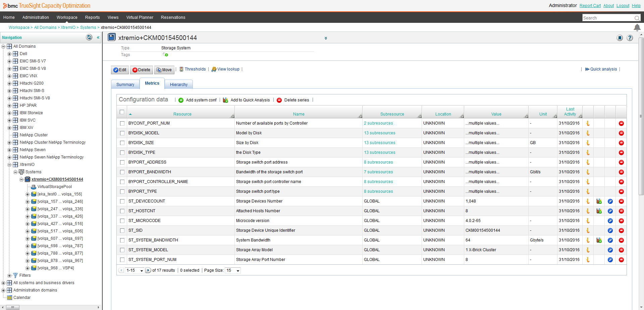
Task: Click the Filters funnel icon in tree
Action: [x=15, y=275]
